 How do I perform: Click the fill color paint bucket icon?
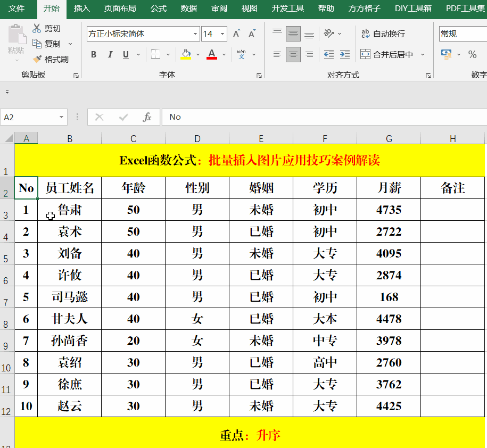[186, 54]
